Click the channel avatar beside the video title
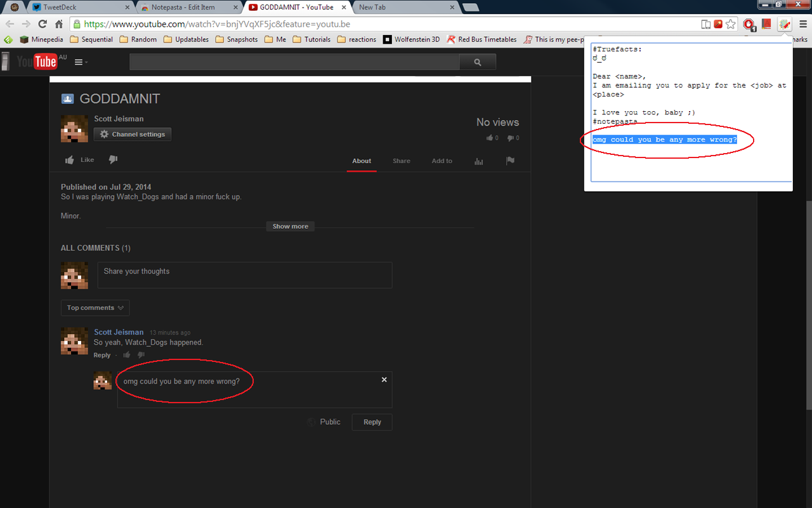This screenshot has width=812, height=508. [x=74, y=129]
